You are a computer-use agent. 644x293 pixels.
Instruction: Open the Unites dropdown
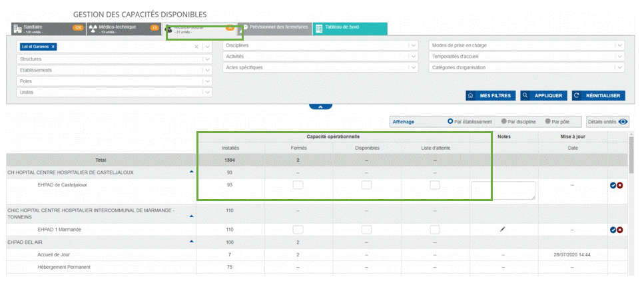tap(115, 93)
